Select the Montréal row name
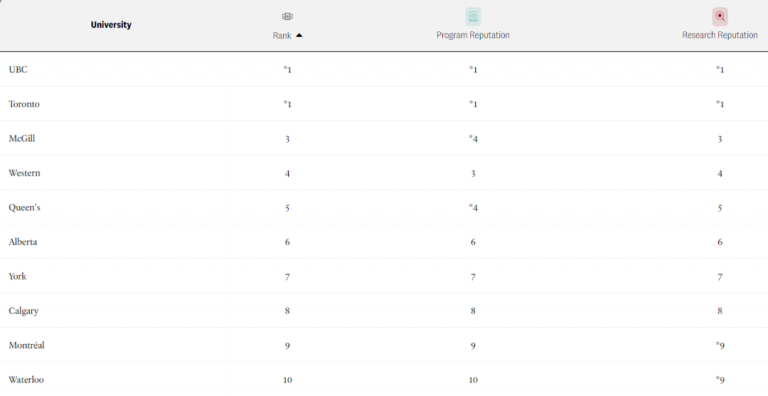The height and width of the screenshot is (396, 768). pyautogui.click(x=26, y=345)
